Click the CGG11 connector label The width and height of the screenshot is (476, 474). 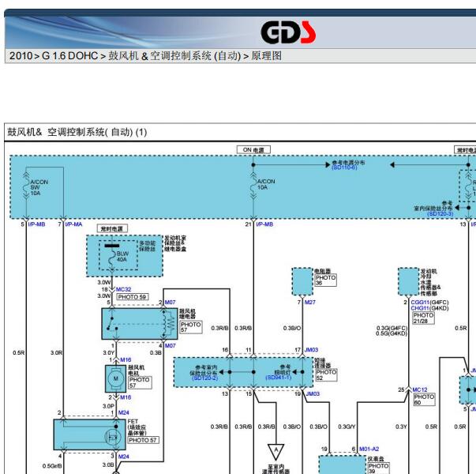(x=420, y=303)
